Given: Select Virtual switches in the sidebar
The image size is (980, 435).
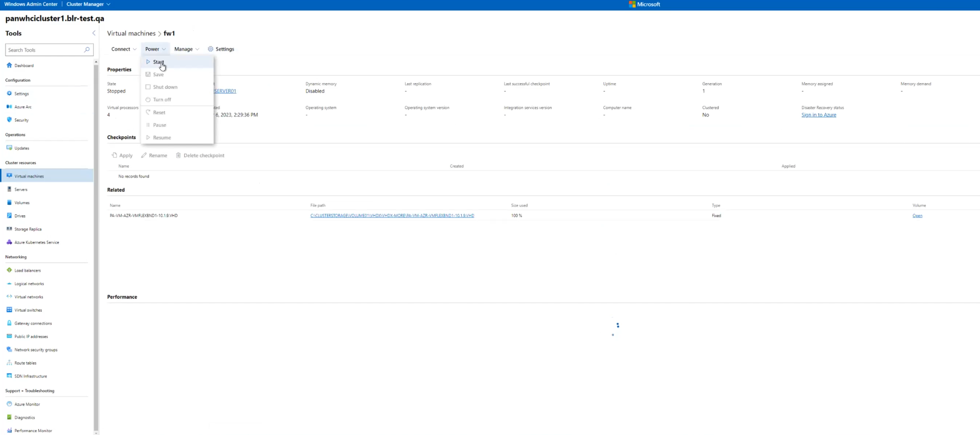Looking at the screenshot, I should click(28, 310).
